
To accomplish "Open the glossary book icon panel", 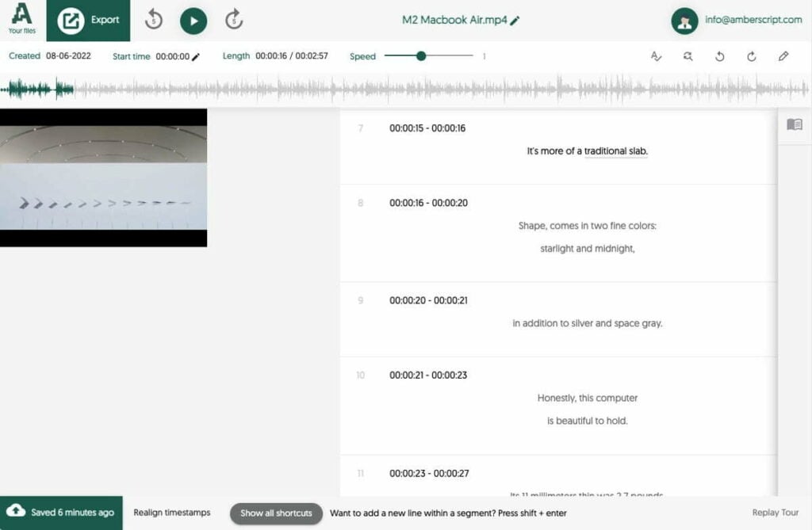I will (795, 124).
